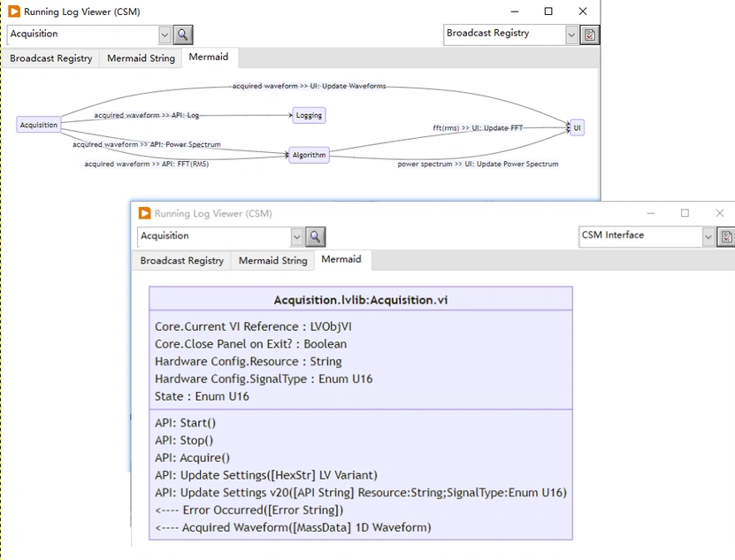Switch to the Mermaid String tab in front window
The height and width of the screenshot is (560, 735).
pyautogui.click(x=272, y=260)
